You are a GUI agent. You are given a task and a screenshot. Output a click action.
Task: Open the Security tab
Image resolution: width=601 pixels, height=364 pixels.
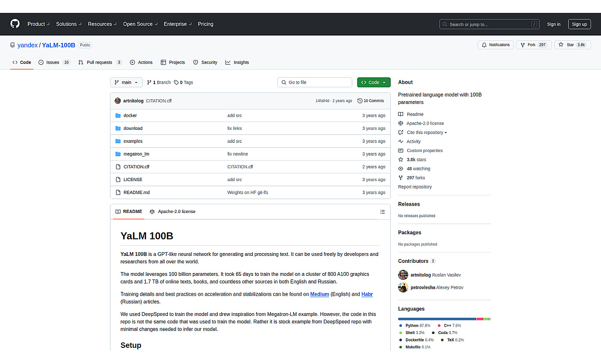[205, 62]
